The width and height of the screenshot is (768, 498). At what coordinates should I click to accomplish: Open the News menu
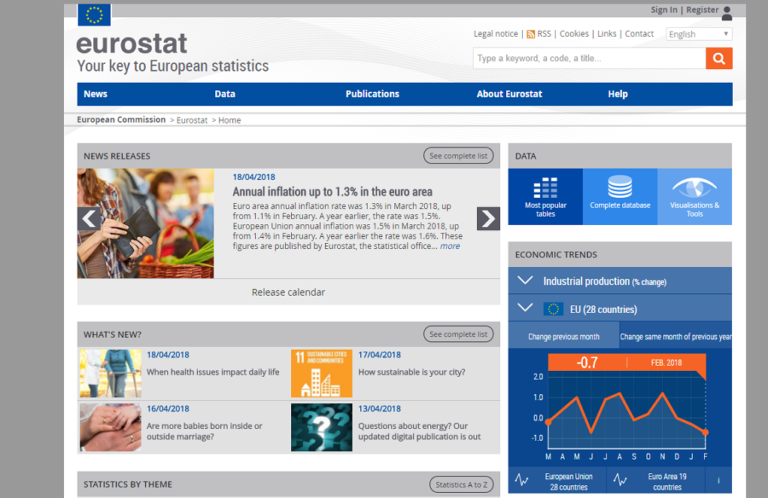point(96,94)
